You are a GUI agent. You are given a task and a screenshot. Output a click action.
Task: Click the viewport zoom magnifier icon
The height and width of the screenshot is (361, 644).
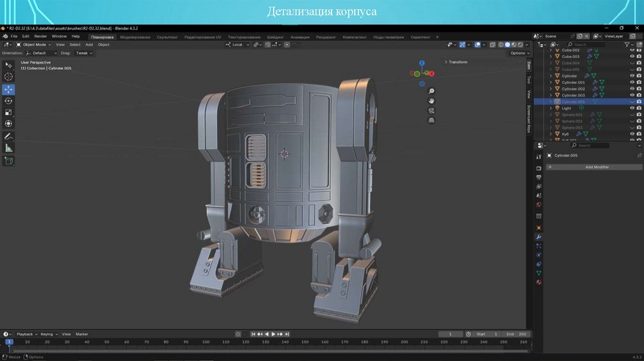[x=431, y=91]
